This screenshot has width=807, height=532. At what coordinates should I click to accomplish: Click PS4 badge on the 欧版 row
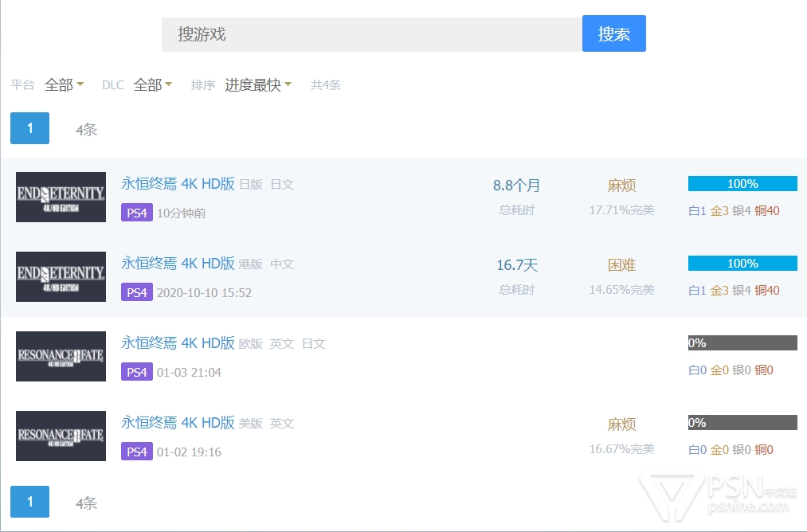136,372
